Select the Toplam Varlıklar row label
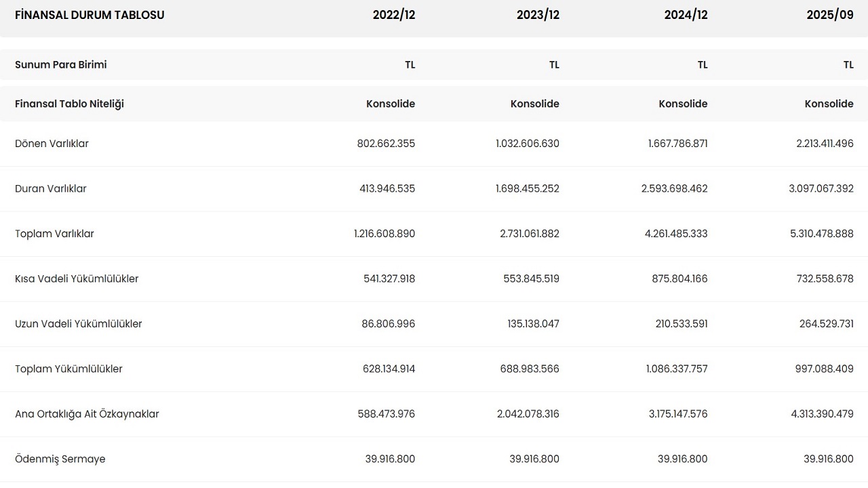Image resolution: width=868 pixels, height=488 pixels. click(x=54, y=234)
